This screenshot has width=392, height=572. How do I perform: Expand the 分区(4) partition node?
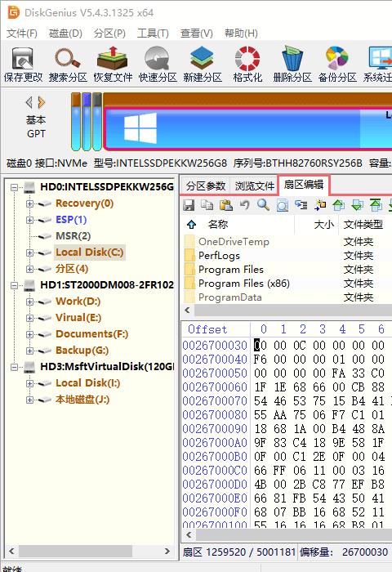(x=30, y=269)
